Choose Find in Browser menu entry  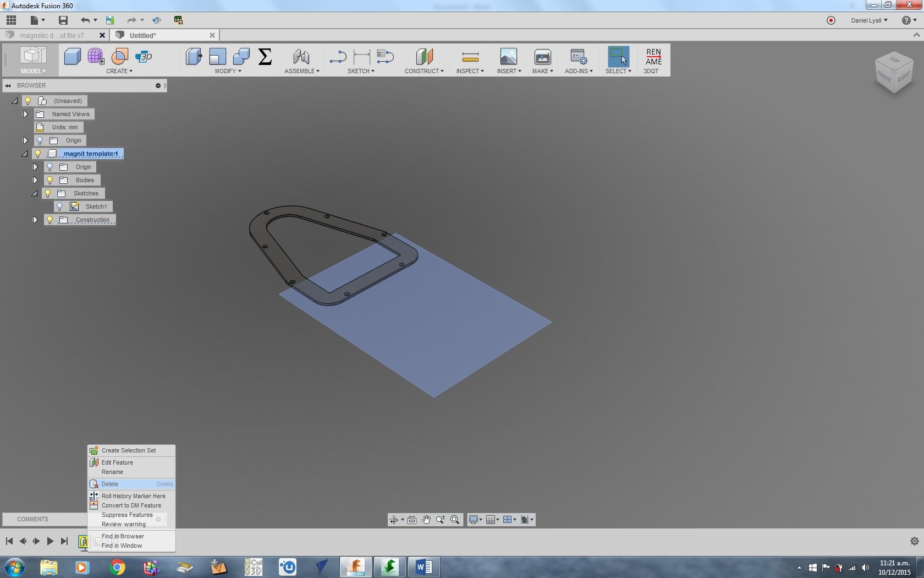point(131,536)
